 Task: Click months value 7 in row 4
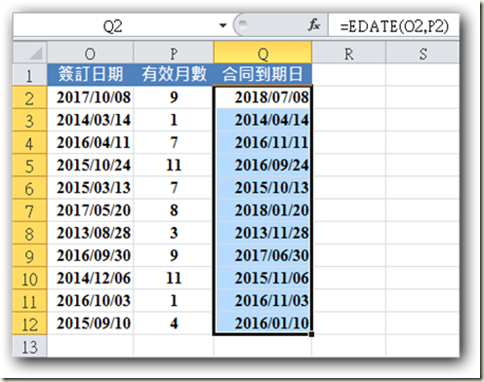point(173,143)
